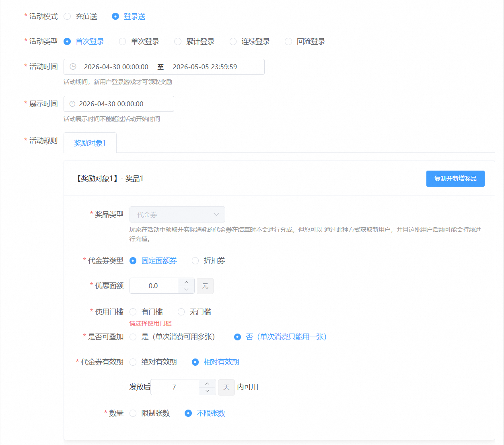This screenshot has height=445, width=504.
Task: Switch coupon type to 折扣券
Action: click(x=195, y=261)
